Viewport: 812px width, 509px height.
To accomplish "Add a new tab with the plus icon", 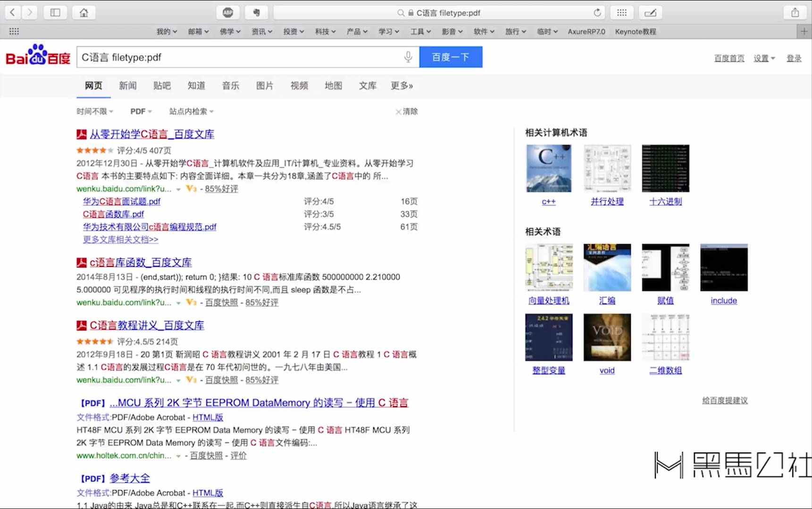I will (x=804, y=32).
